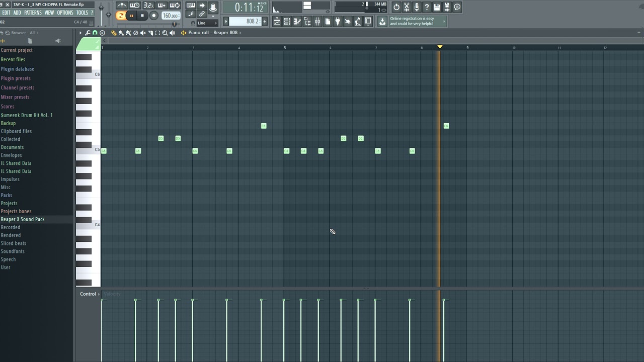Toggle the link chain multilink button
Screen dimensions: 644x362
[202, 14]
